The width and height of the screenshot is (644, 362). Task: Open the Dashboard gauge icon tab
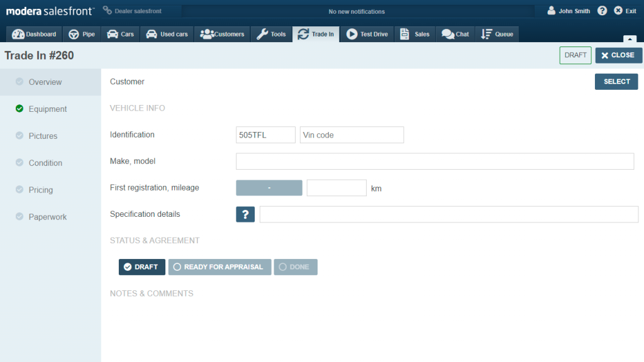pos(18,35)
